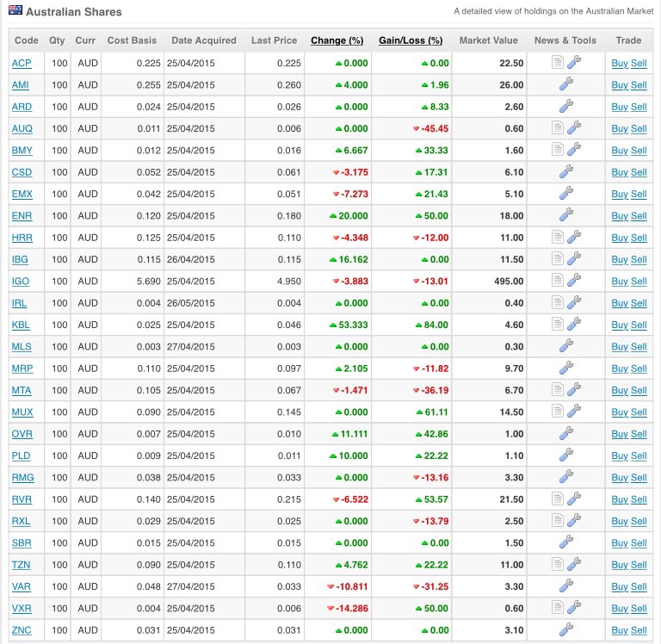661x644 pixels.
Task: Open the wrench tools icon for MUX
Action: pyautogui.click(x=574, y=412)
